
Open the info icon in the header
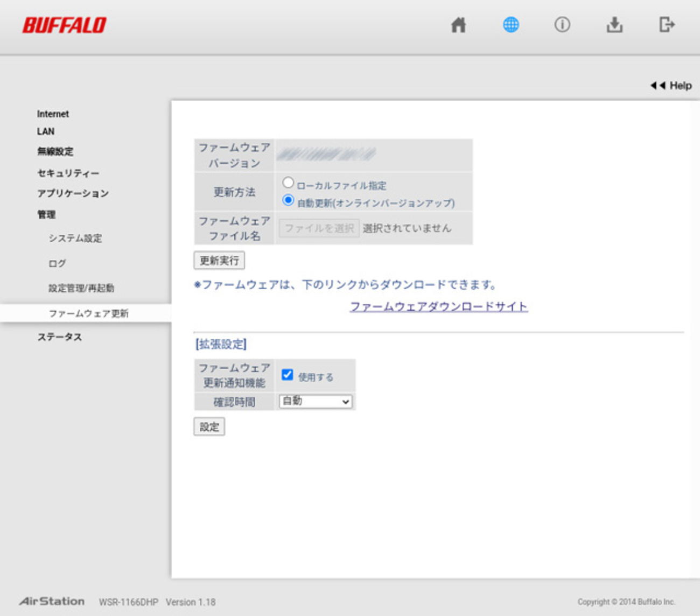[x=562, y=25]
